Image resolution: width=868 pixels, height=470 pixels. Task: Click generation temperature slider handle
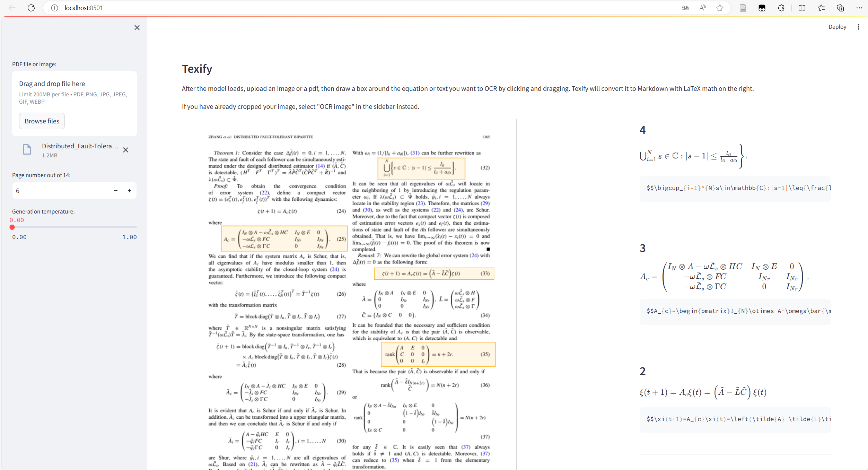pyautogui.click(x=12, y=227)
